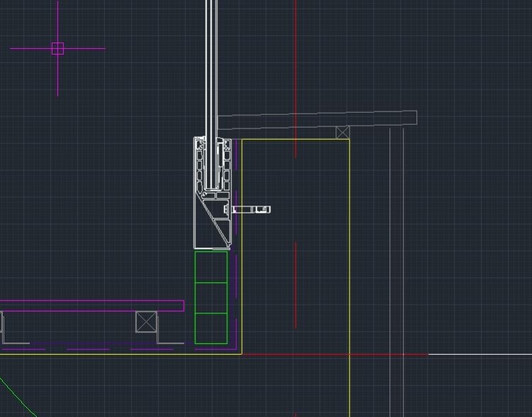Select the small crossed square under sloped board
532x417 pixels.
tap(343, 133)
